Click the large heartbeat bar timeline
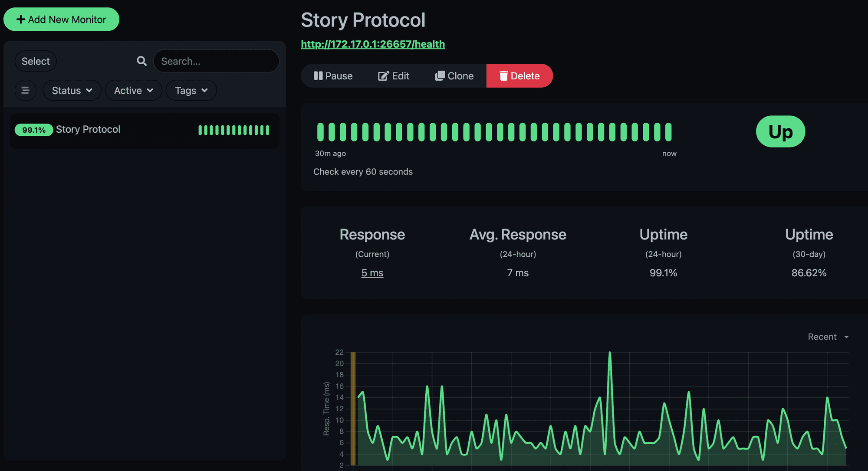This screenshot has width=868, height=471. point(494,132)
